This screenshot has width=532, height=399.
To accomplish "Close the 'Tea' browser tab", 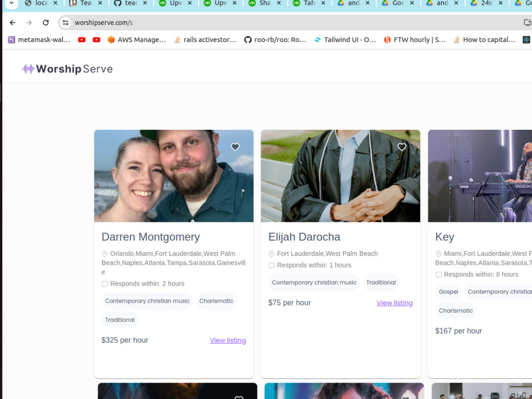I will (100, 3).
